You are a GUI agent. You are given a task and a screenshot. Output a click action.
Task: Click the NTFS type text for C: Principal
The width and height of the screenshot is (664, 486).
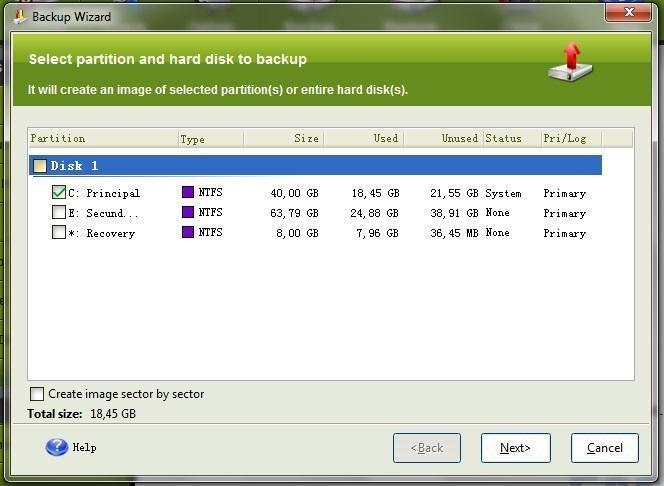[210, 192]
